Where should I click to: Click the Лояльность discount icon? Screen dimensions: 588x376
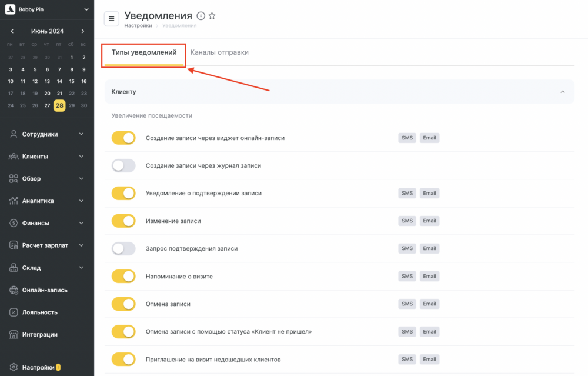click(14, 312)
